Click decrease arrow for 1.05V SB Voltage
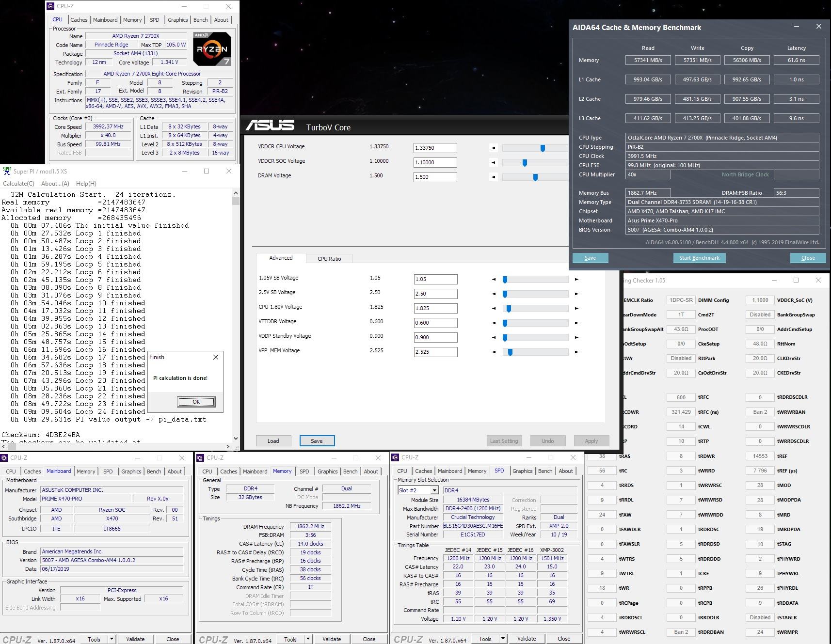831x644 pixels. point(494,280)
